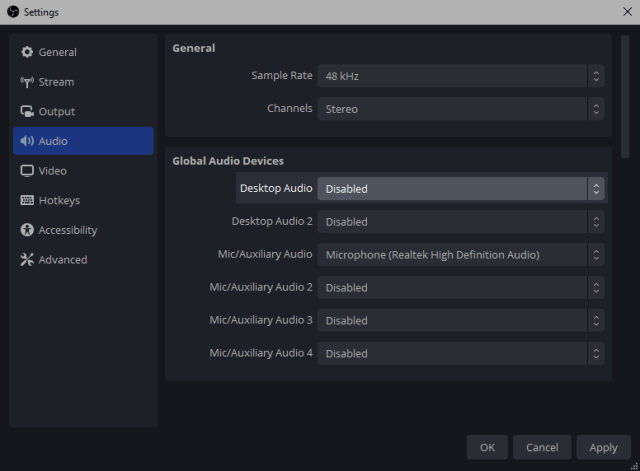Open the Mic/Auxiliary Audio 2 dropdown
The width and height of the screenshot is (640, 471).
pos(461,287)
